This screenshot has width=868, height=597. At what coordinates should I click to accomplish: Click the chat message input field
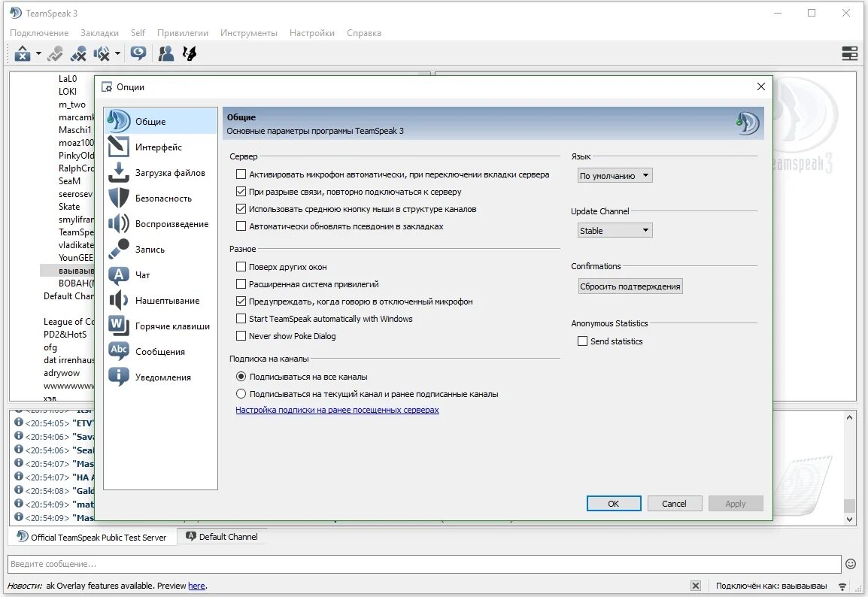coord(424,564)
